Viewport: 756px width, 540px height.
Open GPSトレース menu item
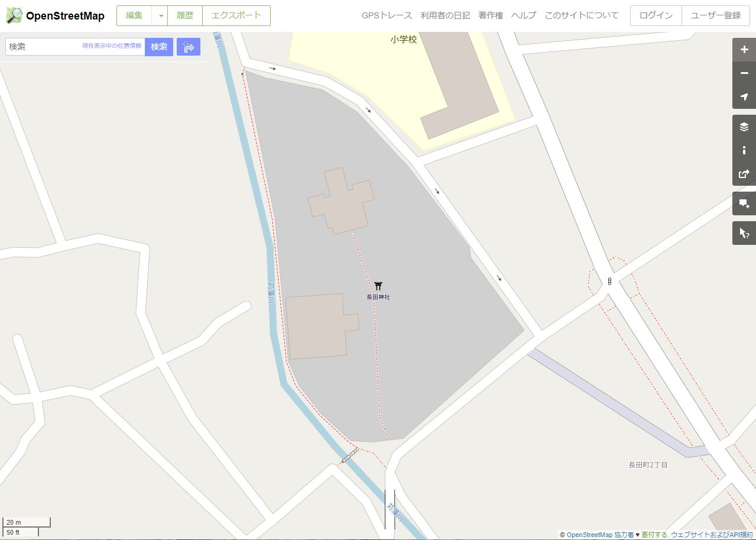click(387, 15)
